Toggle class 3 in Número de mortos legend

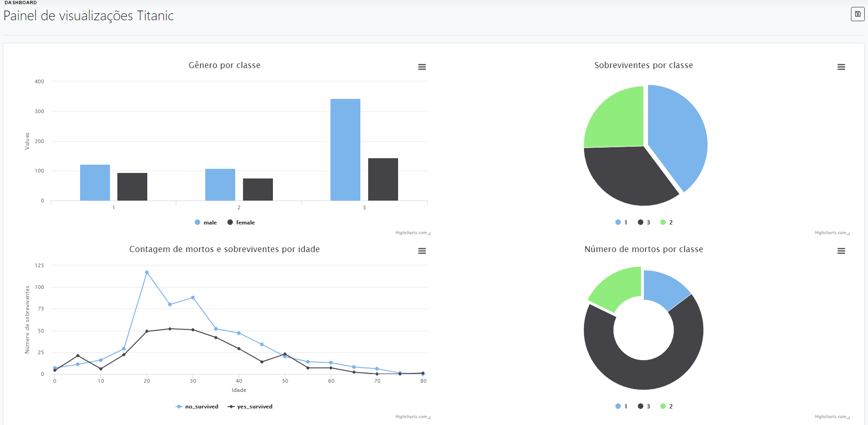click(x=644, y=407)
